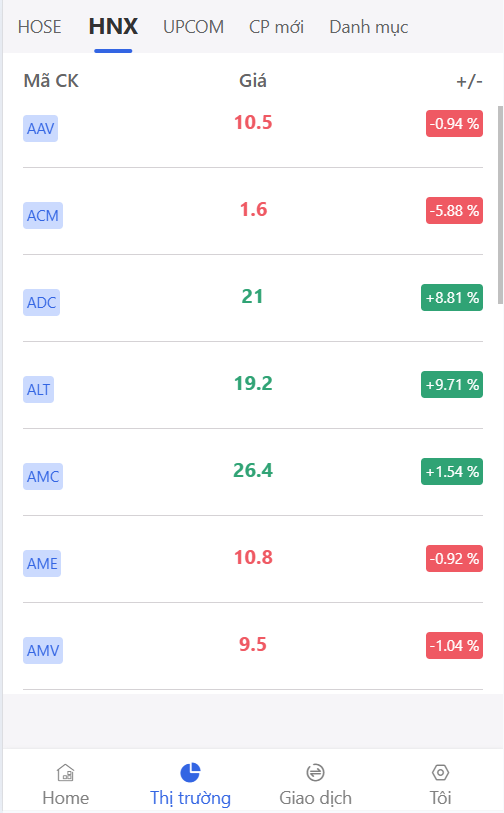Open the CP mới tab
The width and height of the screenshot is (504, 813).
(276, 27)
